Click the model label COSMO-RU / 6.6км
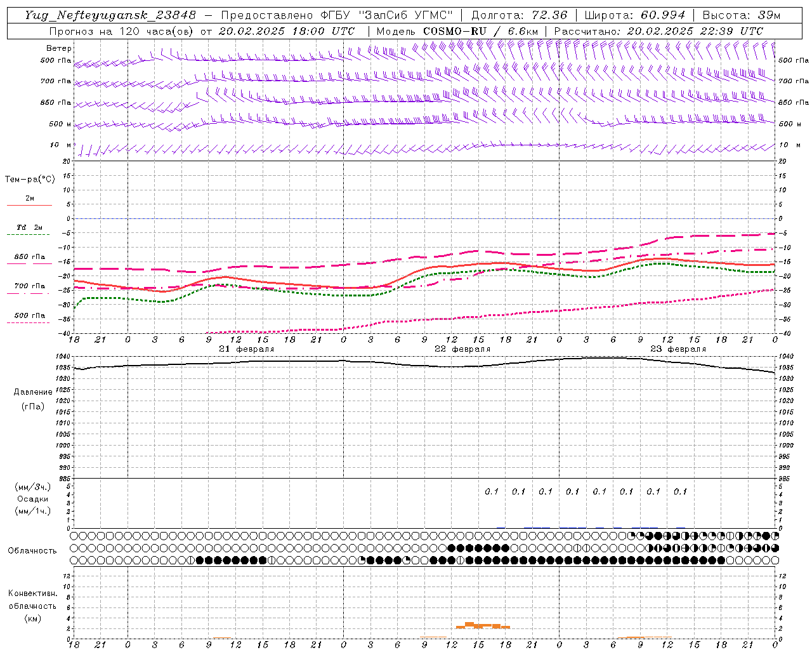 (481, 31)
